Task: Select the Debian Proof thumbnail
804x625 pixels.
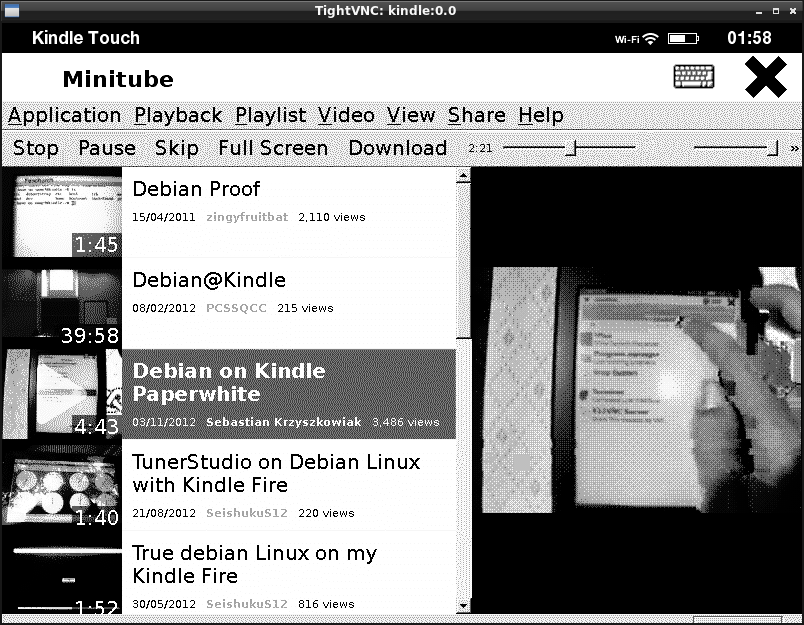Action: point(62,213)
